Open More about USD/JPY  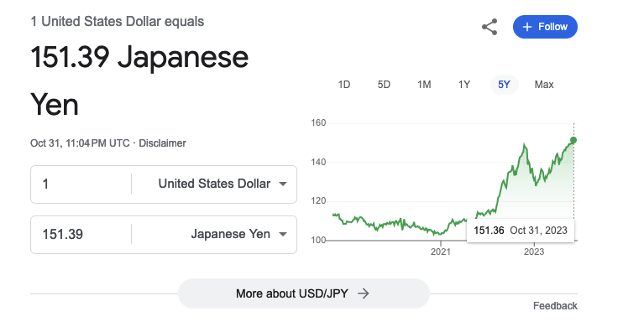(x=303, y=293)
